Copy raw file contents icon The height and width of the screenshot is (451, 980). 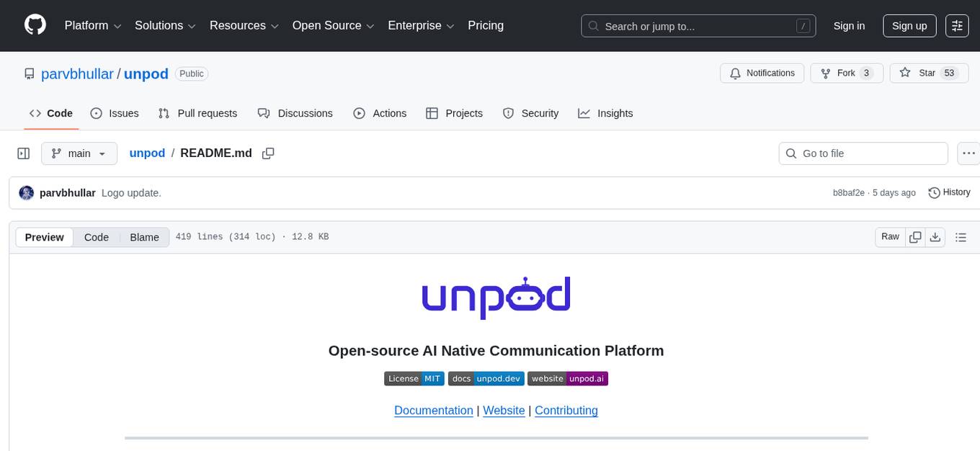915,236
